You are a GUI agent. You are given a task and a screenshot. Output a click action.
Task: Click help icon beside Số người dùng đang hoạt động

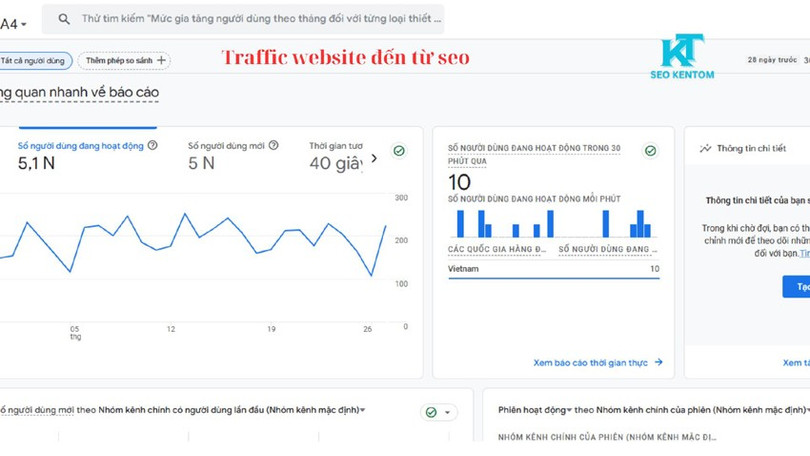(x=153, y=145)
